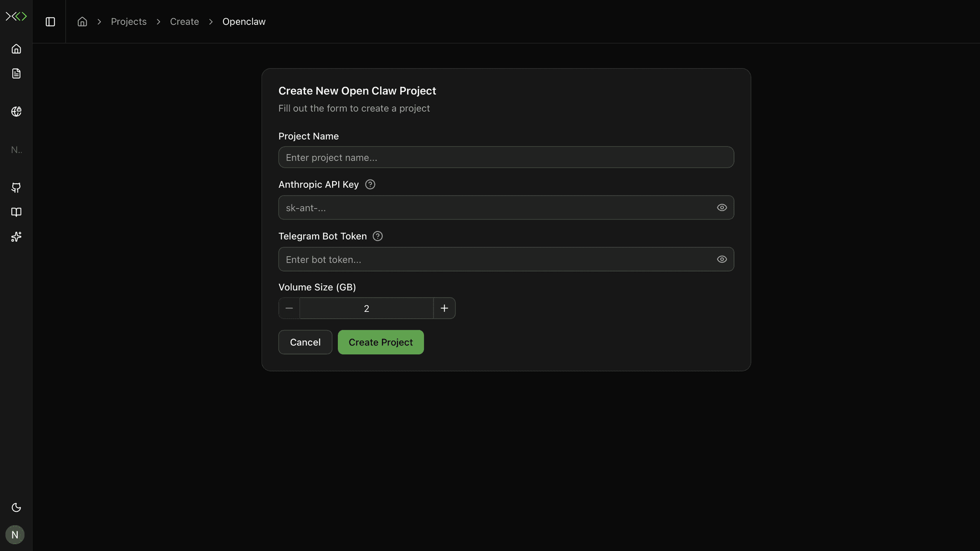This screenshot has width=980, height=551.
Task: Click the document icon in sidebar
Action: [16, 73]
